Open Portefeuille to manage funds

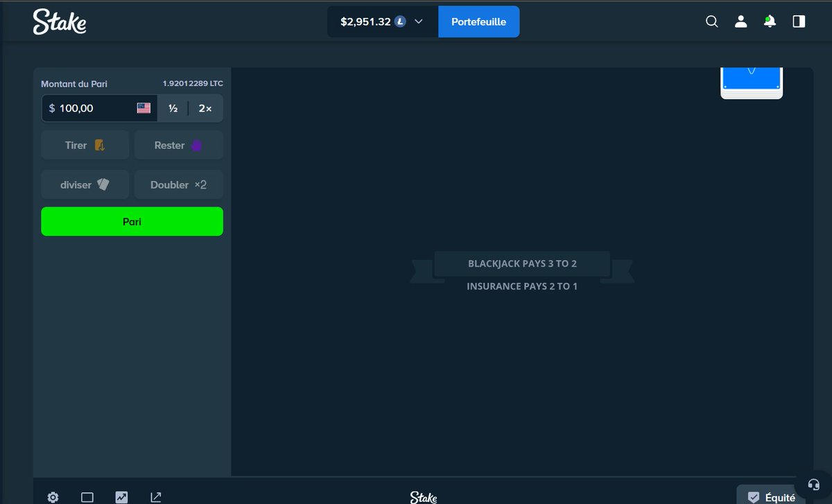478,21
